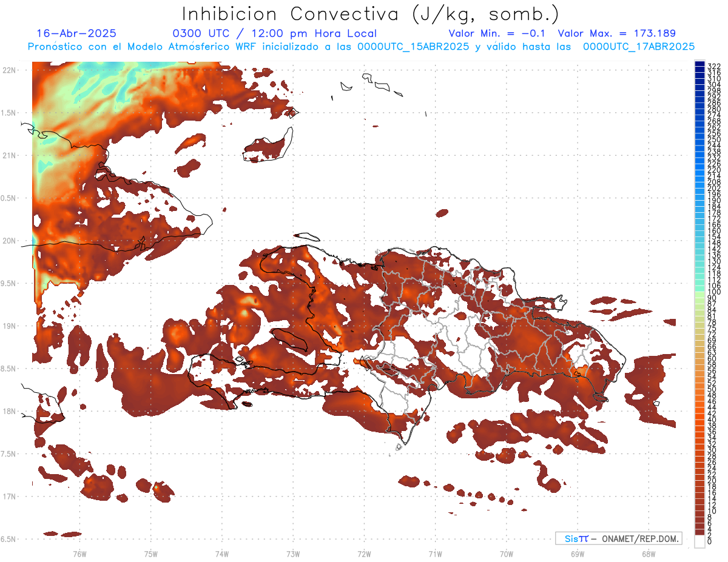Click the '19N' latitude label
This screenshot has width=728, height=562.
10,326
